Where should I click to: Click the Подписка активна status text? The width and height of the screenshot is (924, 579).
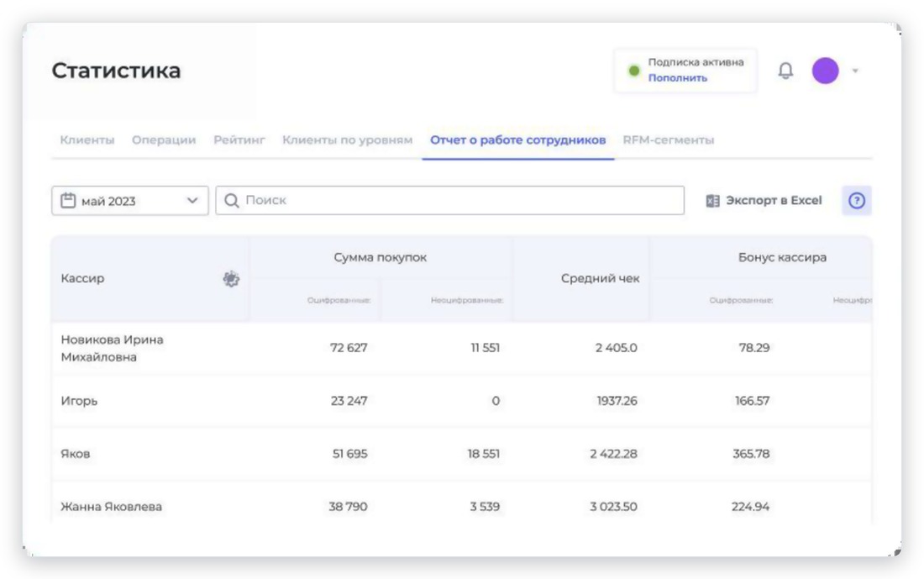pos(696,62)
